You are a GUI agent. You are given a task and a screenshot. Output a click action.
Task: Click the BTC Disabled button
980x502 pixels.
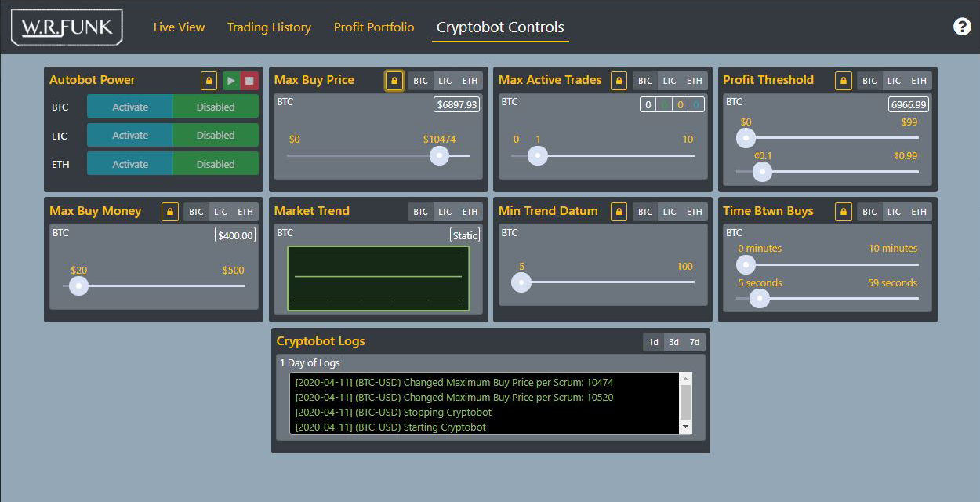point(216,106)
